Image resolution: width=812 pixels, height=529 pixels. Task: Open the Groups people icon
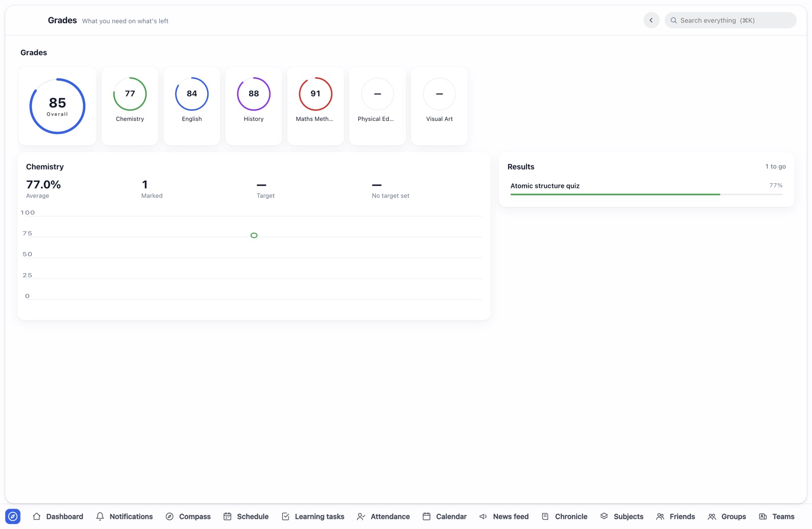(x=712, y=516)
